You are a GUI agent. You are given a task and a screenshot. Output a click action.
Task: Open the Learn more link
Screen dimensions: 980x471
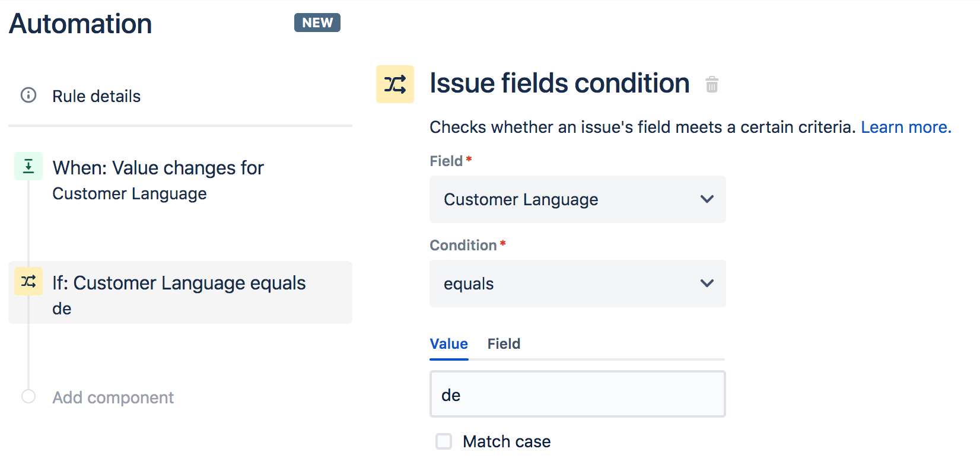click(906, 127)
